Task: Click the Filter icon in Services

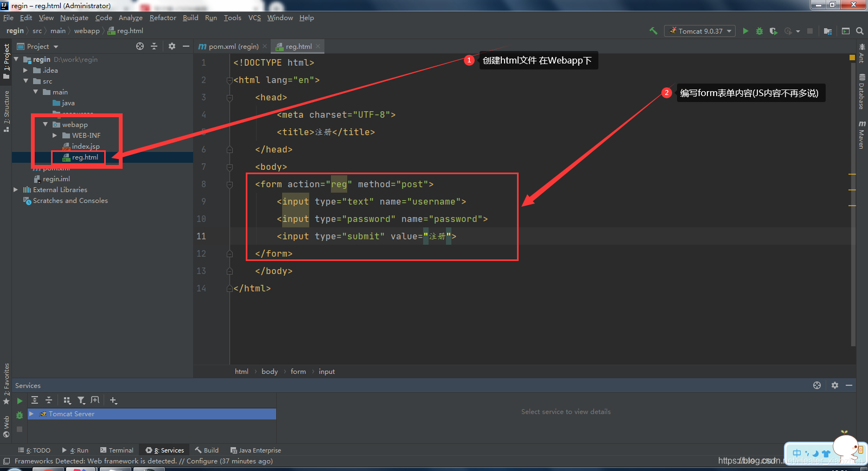Action: (x=81, y=400)
